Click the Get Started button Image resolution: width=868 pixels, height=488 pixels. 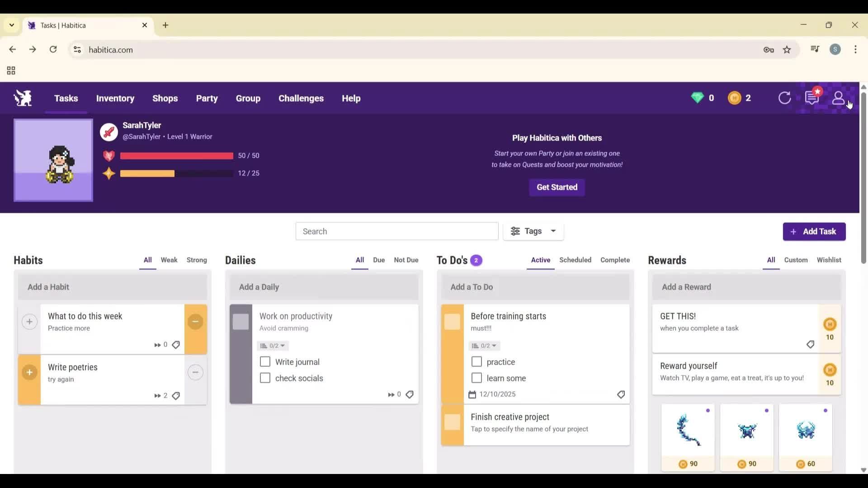coord(557,187)
